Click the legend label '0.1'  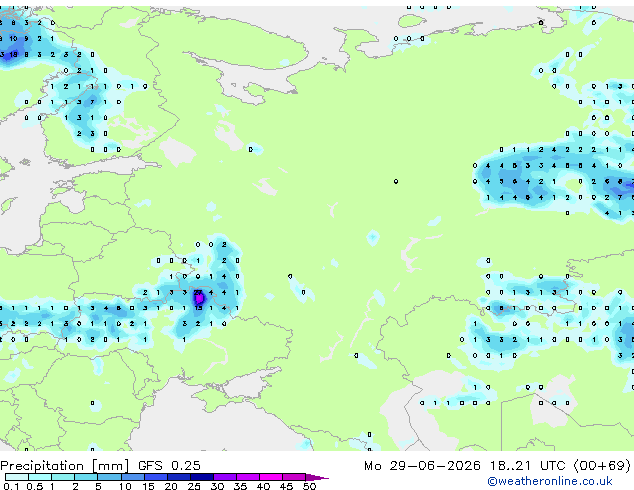[11, 486]
